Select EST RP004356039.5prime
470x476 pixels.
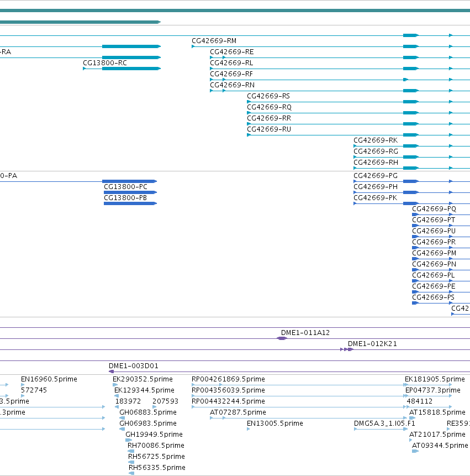(x=228, y=390)
